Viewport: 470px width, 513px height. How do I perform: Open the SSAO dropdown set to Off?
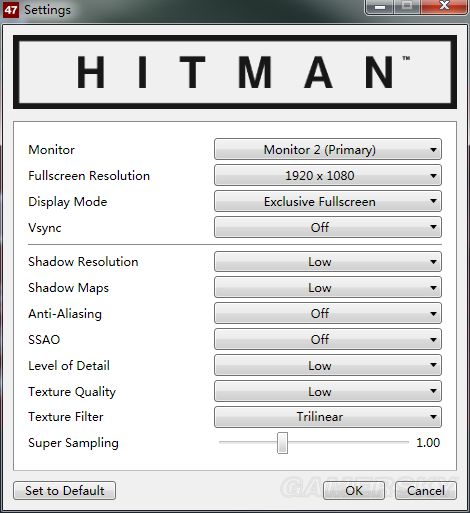(328, 339)
